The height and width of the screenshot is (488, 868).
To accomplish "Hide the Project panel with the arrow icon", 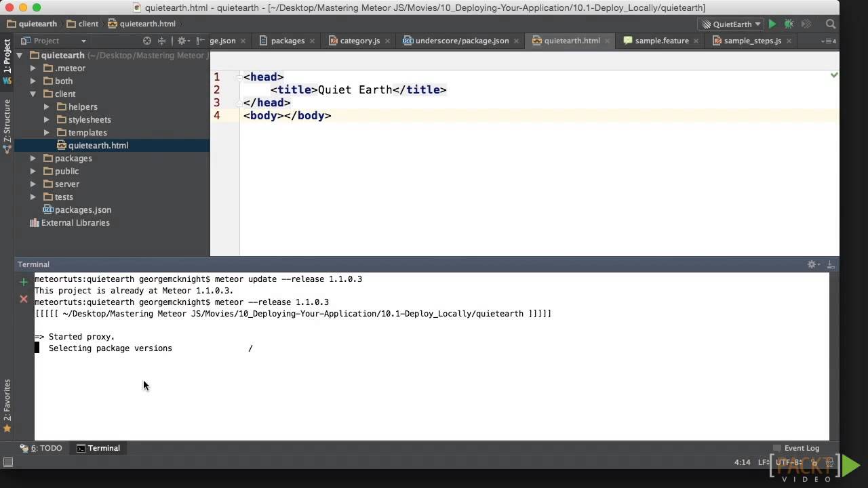I will tap(200, 41).
